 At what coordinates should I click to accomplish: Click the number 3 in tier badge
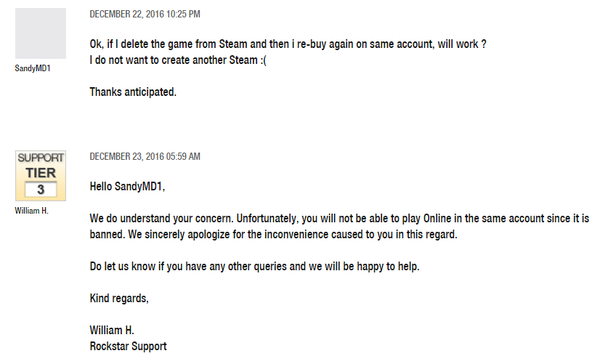pos(41,190)
